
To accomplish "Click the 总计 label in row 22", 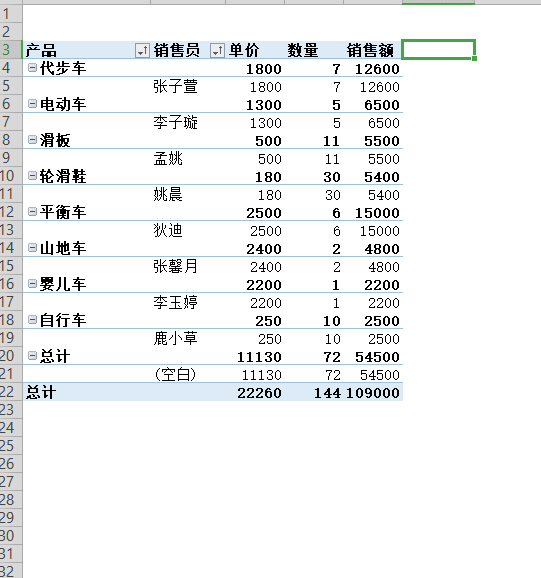I will point(41,392).
